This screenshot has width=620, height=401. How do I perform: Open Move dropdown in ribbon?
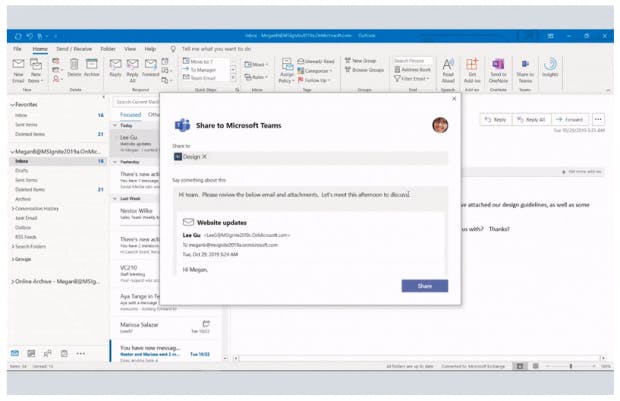[256, 64]
